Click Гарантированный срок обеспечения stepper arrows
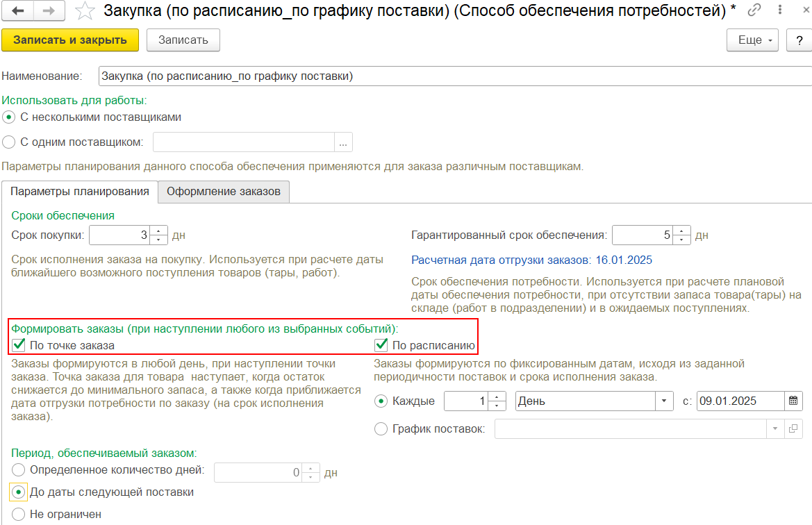 pos(681,235)
